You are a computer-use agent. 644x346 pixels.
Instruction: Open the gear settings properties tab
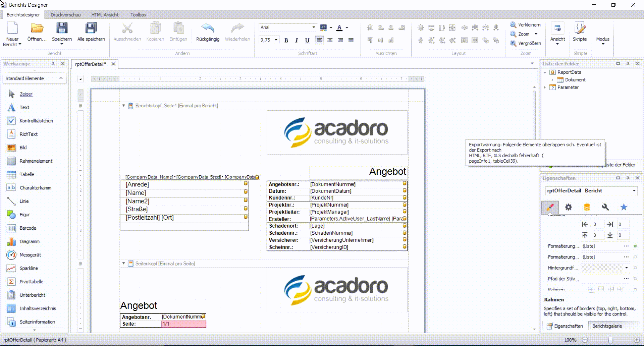568,207
